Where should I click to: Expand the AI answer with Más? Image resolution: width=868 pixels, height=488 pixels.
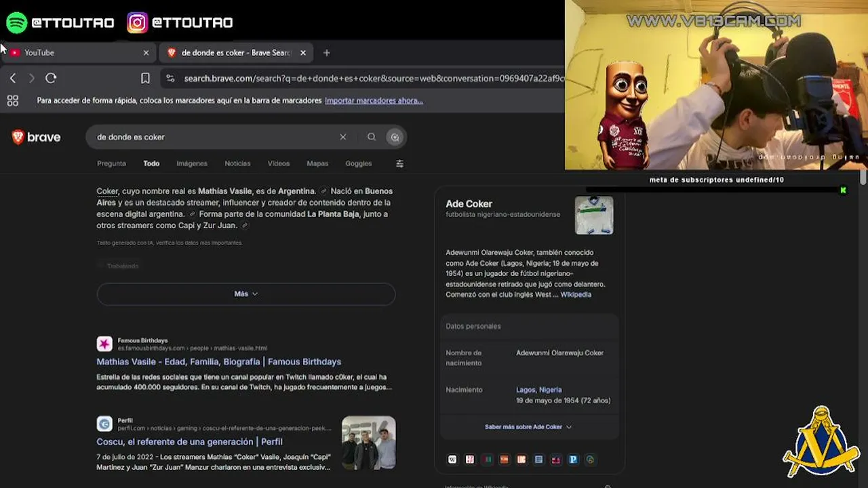point(246,294)
